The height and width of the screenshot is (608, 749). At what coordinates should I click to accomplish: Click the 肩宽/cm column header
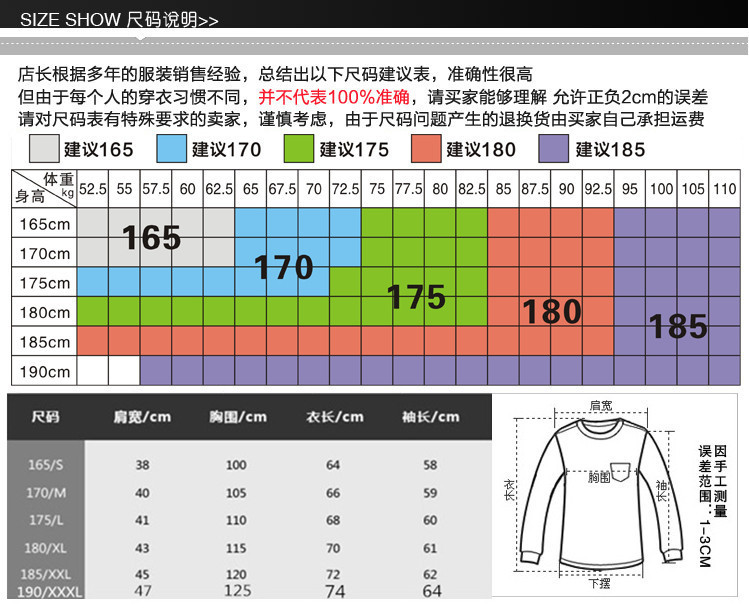142,417
